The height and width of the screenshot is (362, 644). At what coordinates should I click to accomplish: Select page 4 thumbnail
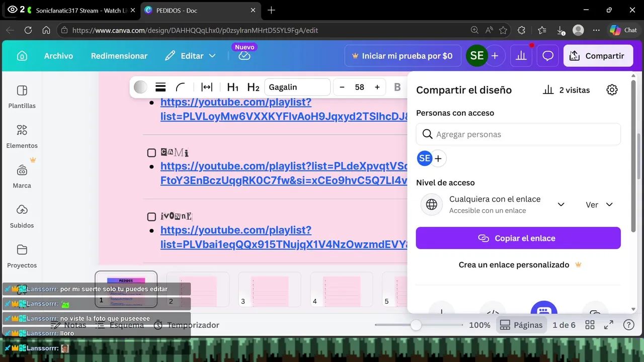[x=342, y=289]
